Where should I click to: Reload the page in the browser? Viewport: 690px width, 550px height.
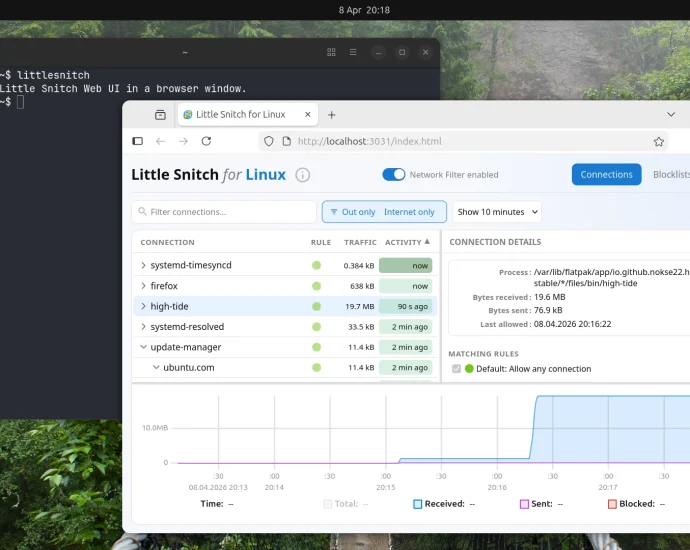coord(206,141)
